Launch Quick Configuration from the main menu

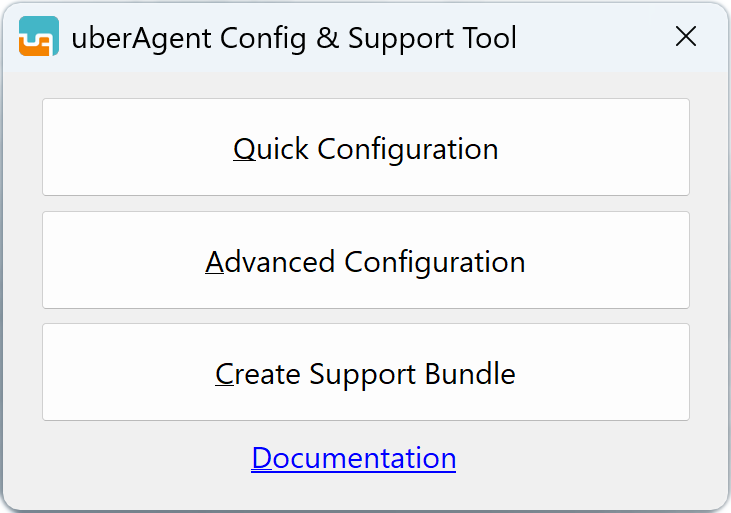[x=365, y=148]
